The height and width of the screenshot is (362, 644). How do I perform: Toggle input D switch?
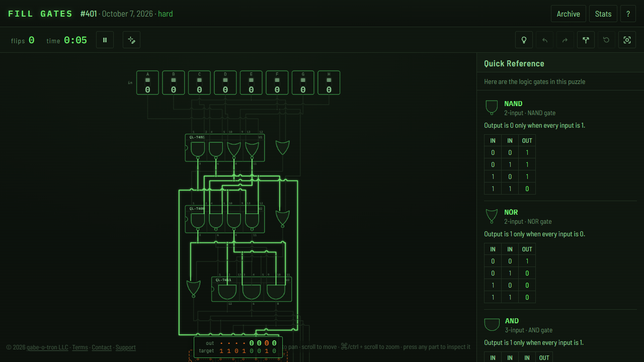(225, 82)
